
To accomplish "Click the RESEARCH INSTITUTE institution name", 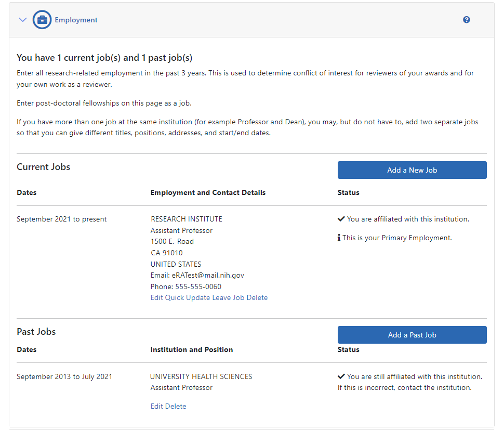I will pyautogui.click(x=186, y=219).
